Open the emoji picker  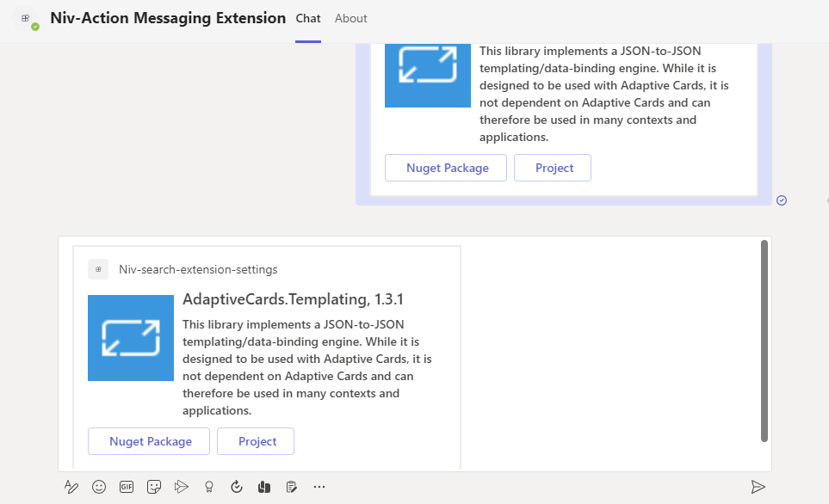(99, 487)
